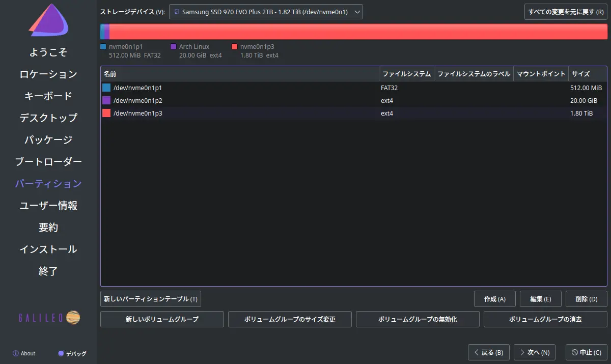Click すべての変更を元に戻す revert button
Screen dimensions: 611x364
pyautogui.click(x=566, y=12)
